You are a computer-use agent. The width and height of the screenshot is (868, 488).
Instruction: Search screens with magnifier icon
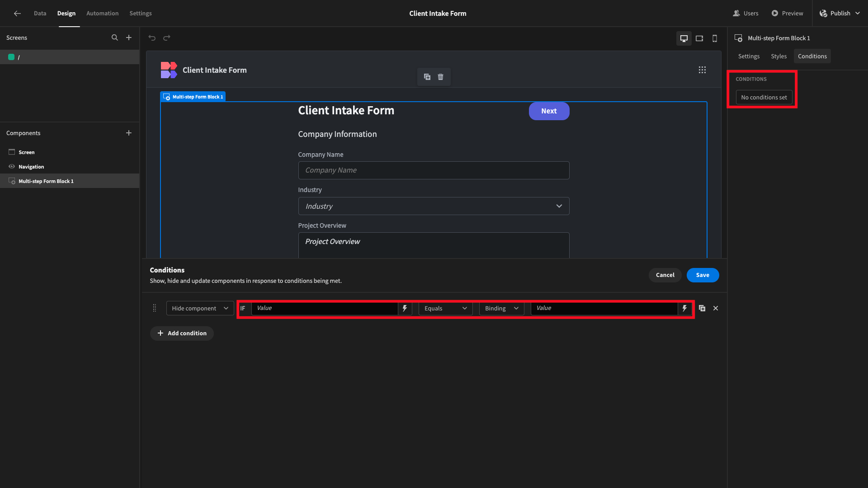[x=115, y=38]
